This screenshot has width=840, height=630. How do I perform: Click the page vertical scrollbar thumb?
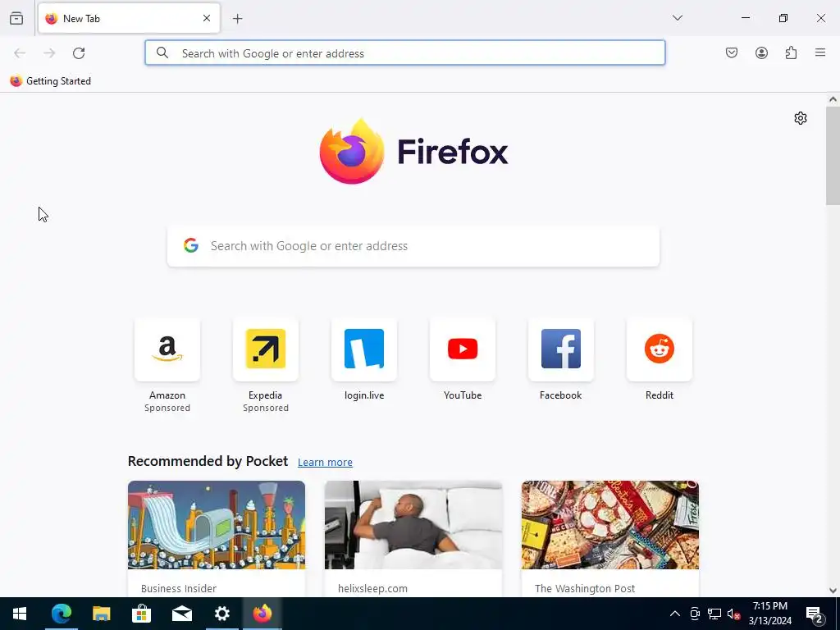[833, 155]
